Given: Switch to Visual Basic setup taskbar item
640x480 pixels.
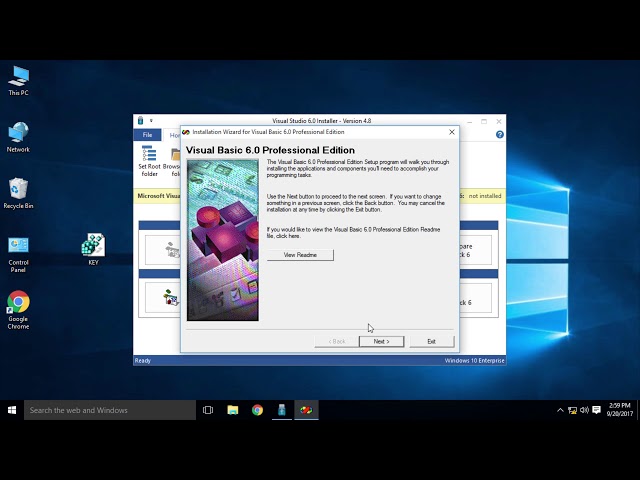Looking at the screenshot, I should (x=306, y=410).
